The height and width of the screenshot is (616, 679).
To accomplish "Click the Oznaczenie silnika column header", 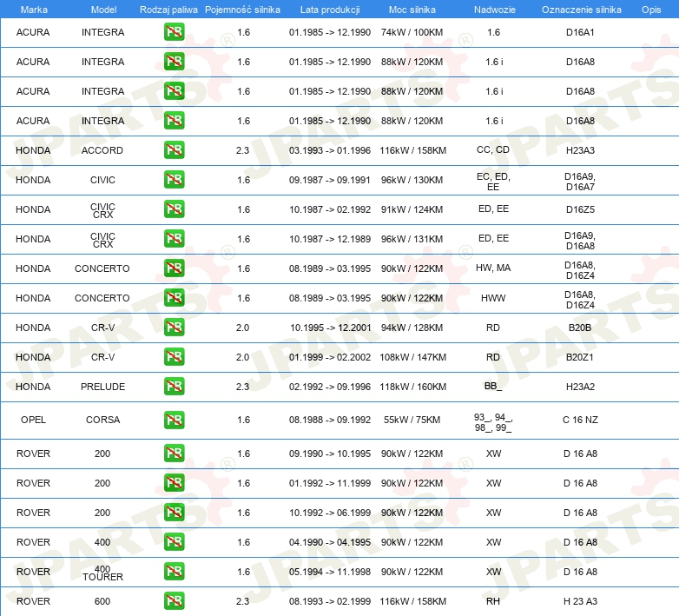I will coord(581,10).
